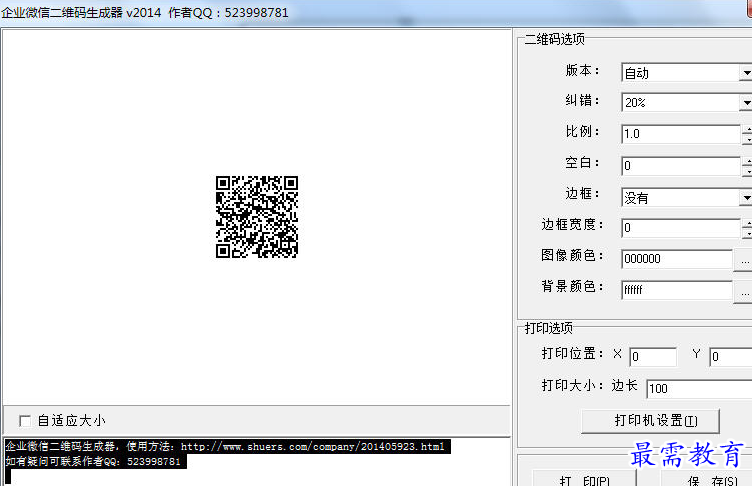
Task: Adjust the 比例 spinner arrows
Action: coord(747,134)
